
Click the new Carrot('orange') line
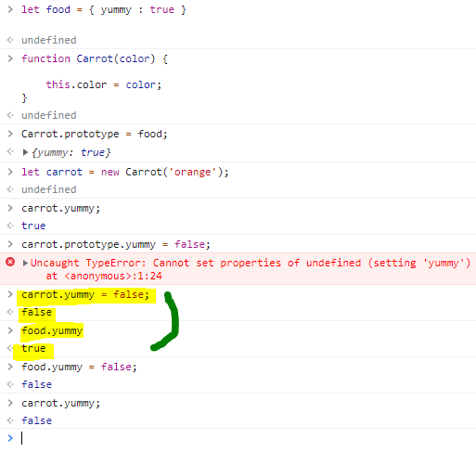(x=124, y=172)
